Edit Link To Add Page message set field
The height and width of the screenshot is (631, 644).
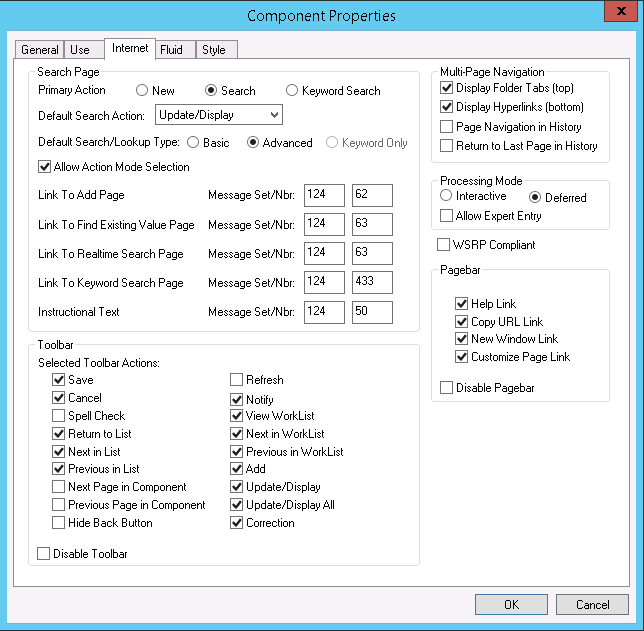tap(324, 195)
